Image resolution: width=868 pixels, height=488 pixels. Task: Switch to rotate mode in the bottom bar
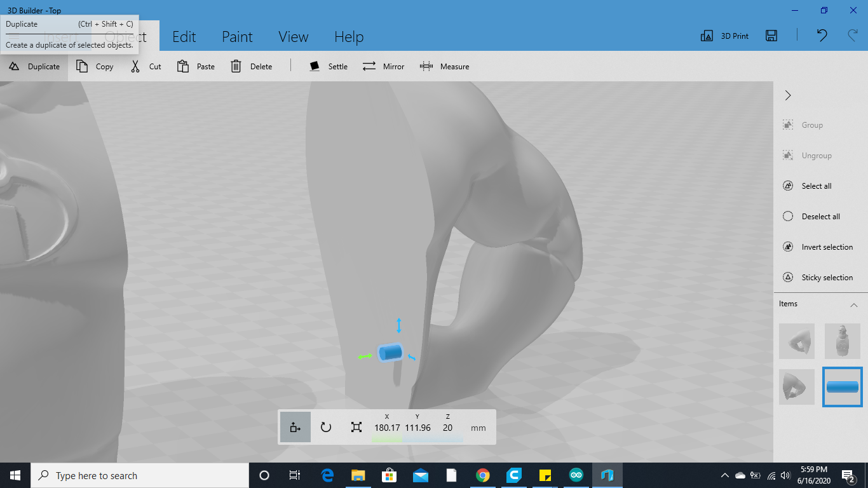click(x=326, y=427)
